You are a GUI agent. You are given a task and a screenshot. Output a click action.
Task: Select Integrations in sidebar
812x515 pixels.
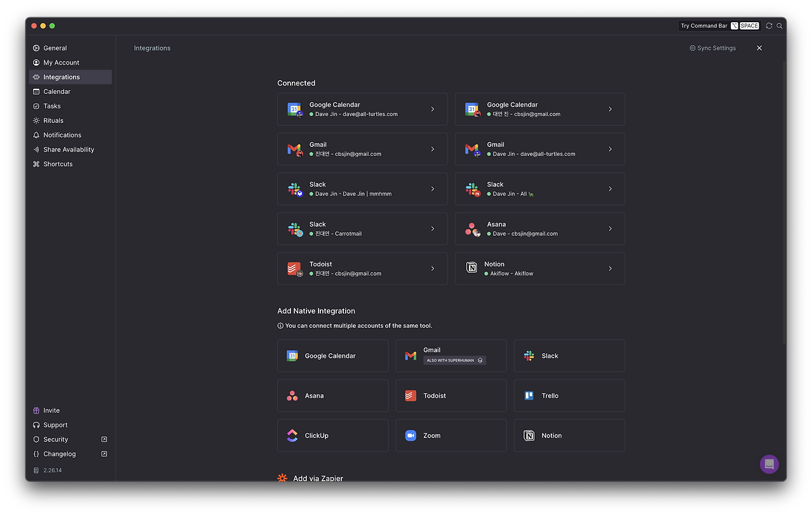pos(70,77)
